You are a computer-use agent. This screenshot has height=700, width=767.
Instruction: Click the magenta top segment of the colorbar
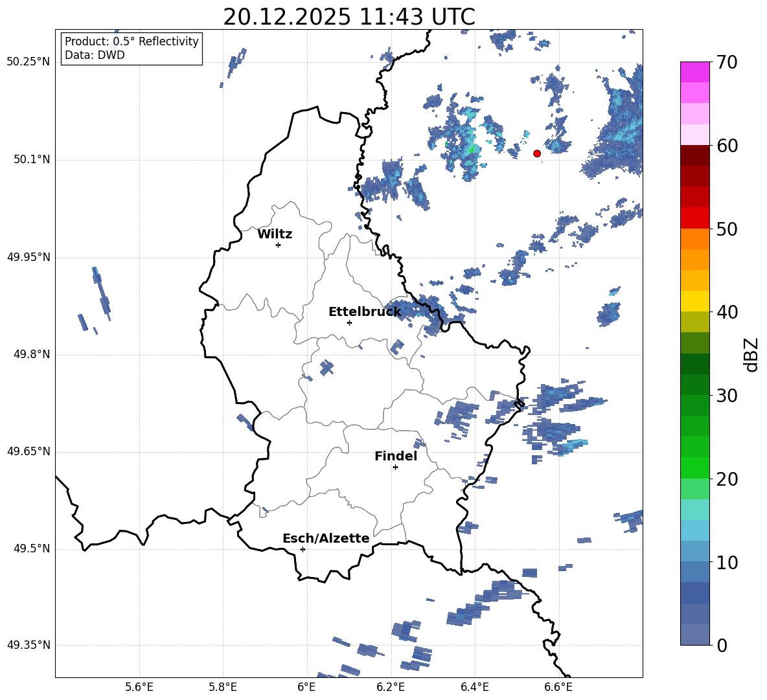click(x=694, y=72)
